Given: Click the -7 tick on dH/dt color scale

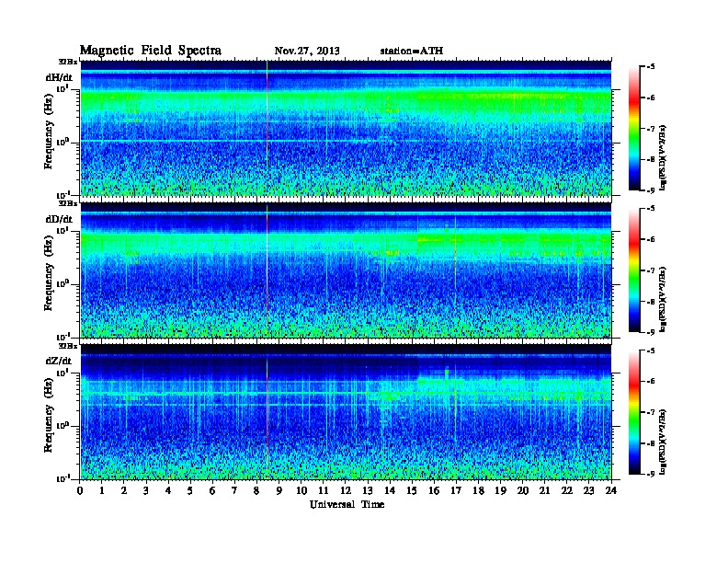Looking at the screenshot, I should tap(651, 129).
